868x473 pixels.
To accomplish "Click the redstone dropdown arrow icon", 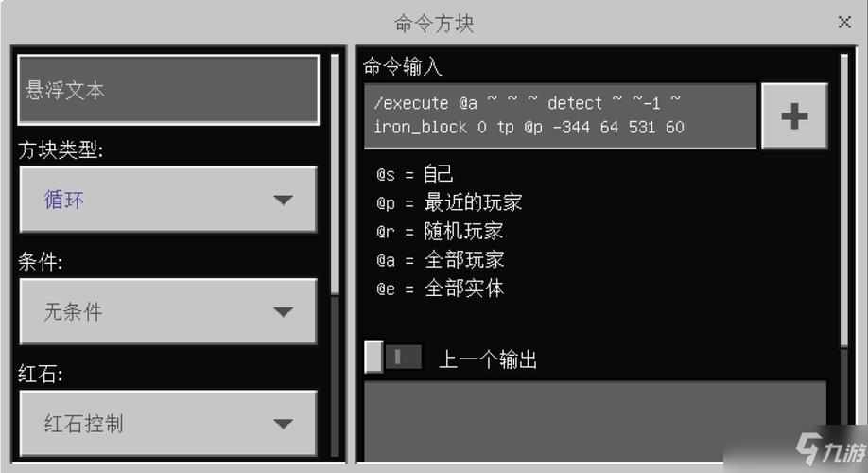I will point(283,424).
